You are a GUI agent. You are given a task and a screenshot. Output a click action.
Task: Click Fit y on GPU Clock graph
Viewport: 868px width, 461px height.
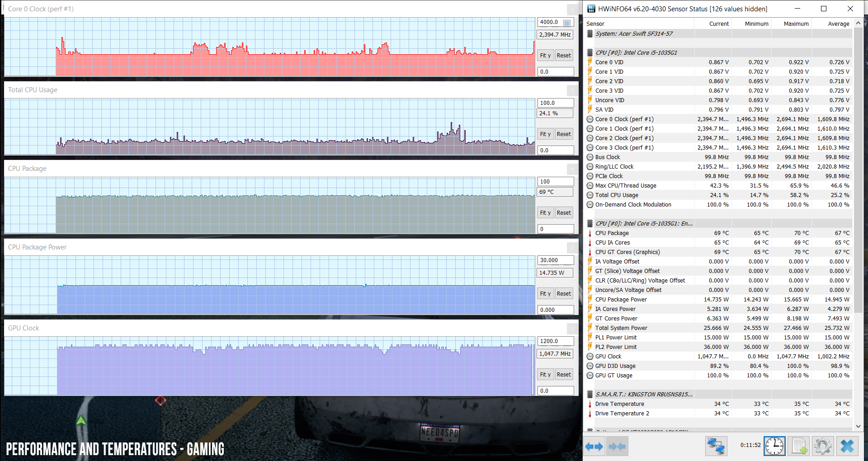coord(545,375)
